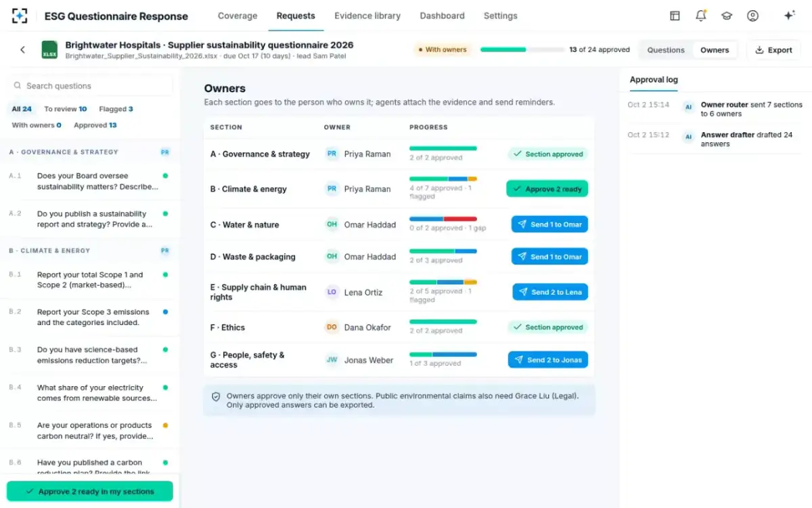This screenshot has width=812, height=508.
Task: Click AI avatar on the Owner router log entry
Action: coord(688,107)
